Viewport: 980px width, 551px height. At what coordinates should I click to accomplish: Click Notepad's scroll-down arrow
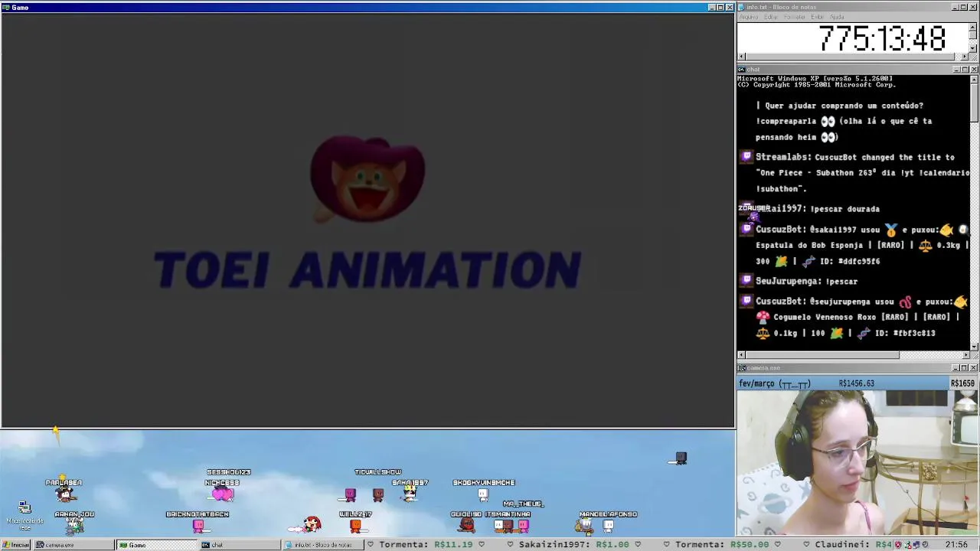coord(973,47)
